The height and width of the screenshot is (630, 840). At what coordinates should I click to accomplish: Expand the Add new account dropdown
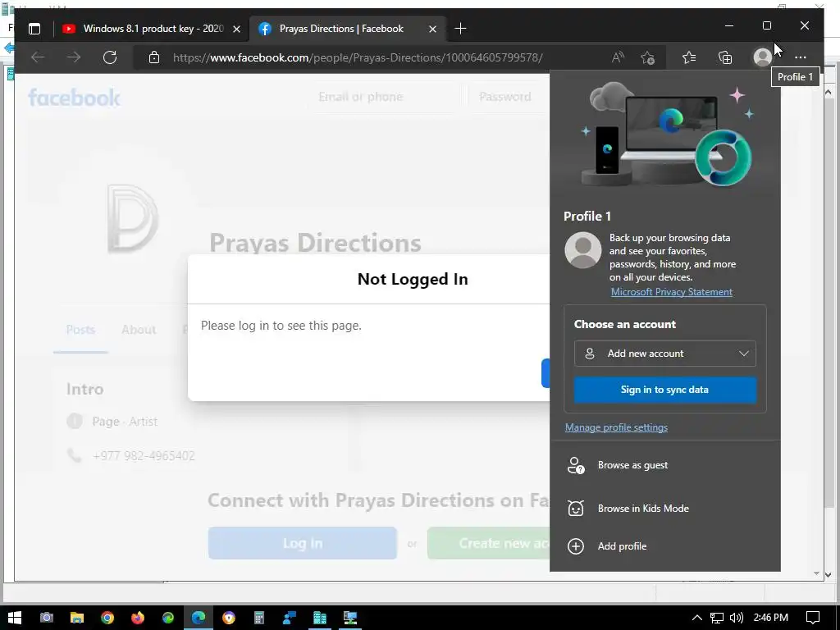(664, 354)
